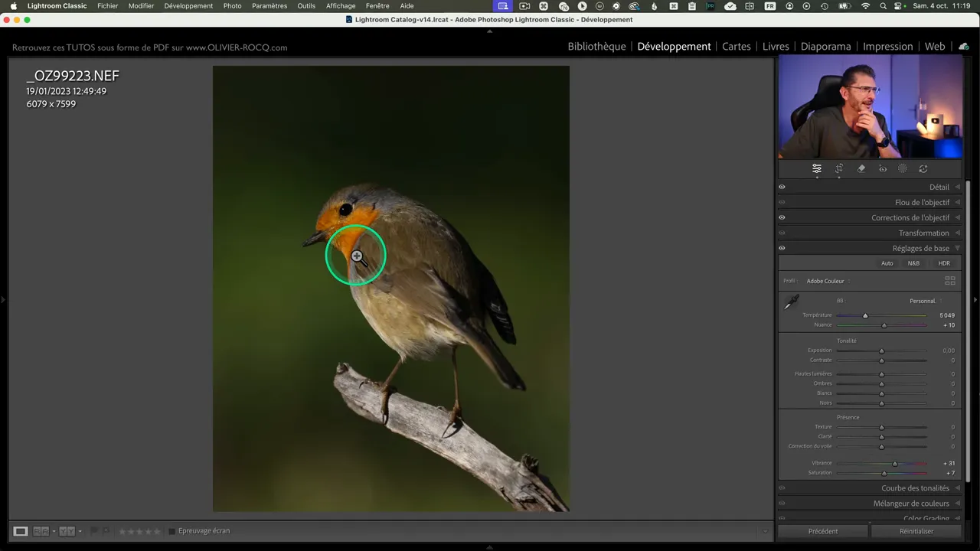Switch to loupe view mode icon
This screenshot has height=551, width=980.
(21, 531)
